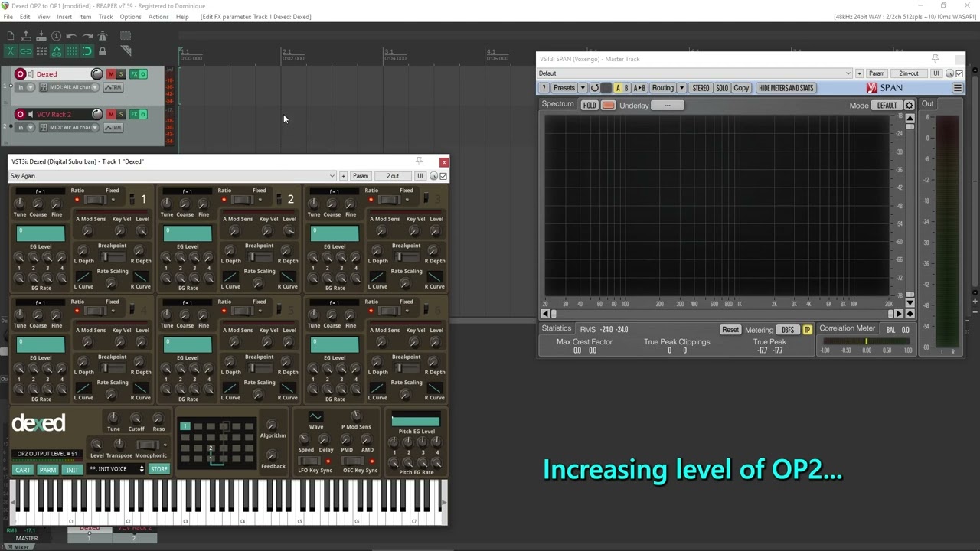980x551 pixels.
Task: Open SPAN 'Default' preset dropdown
Action: (x=694, y=73)
